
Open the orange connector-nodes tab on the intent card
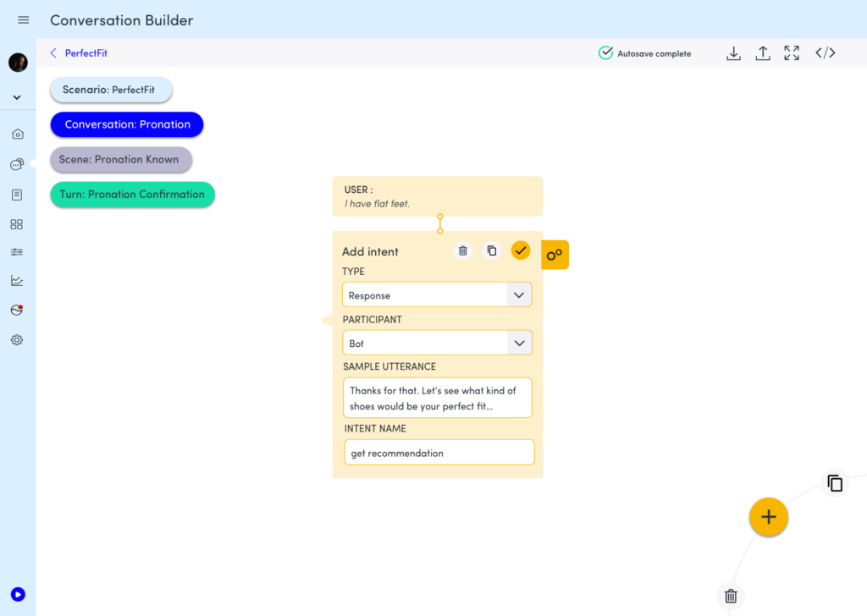tap(555, 255)
